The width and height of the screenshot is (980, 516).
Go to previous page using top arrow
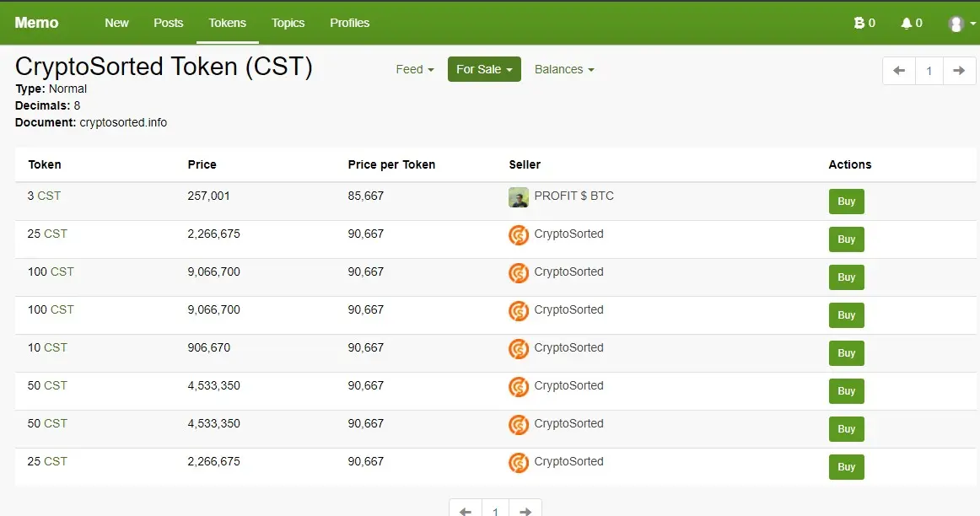click(x=899, y=71)
